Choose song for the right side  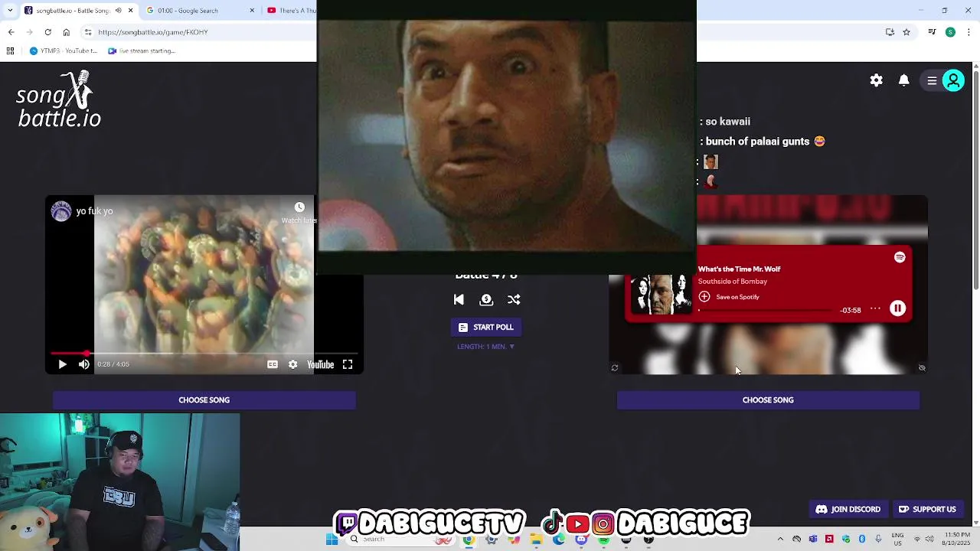[768, 400]
